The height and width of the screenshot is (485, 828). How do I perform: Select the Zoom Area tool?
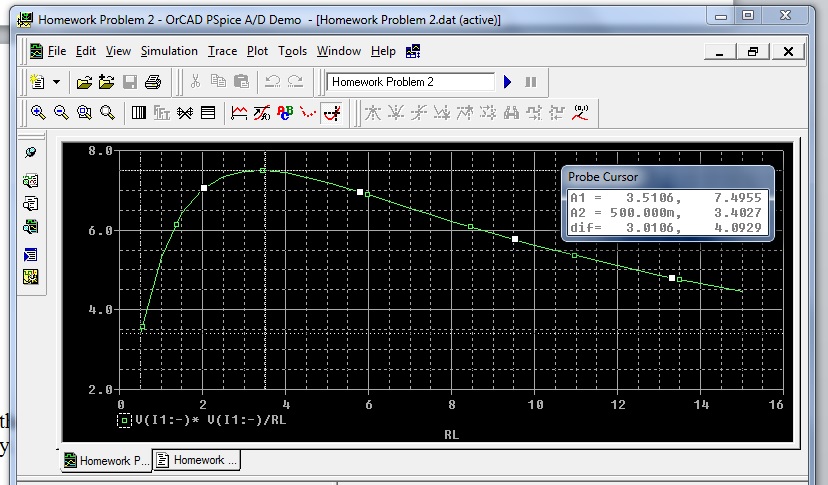pos(84,112)
